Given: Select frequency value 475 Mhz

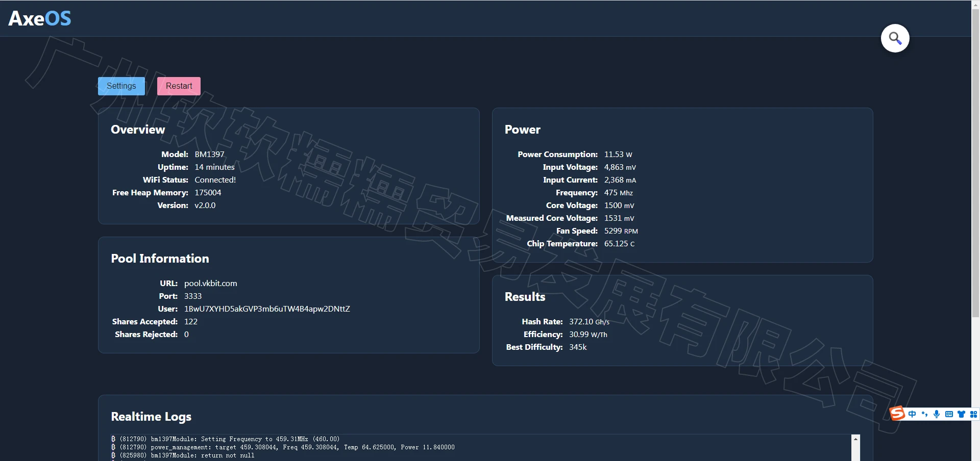Looking at the screenshot, I should point(619,193).
